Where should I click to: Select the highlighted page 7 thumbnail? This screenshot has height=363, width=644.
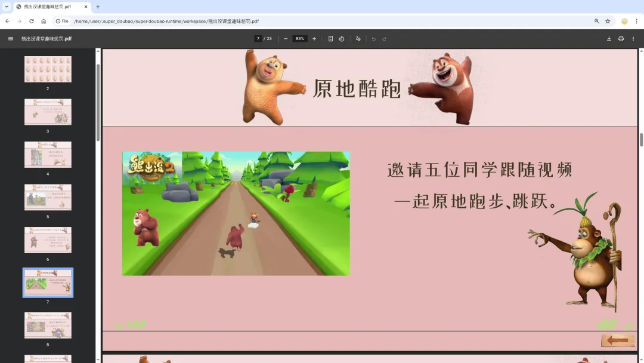(48, 283)
